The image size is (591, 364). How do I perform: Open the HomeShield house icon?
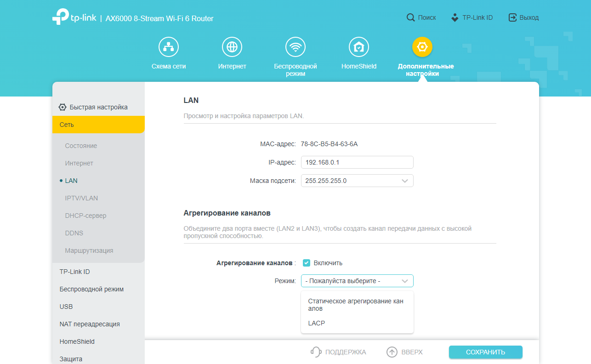coord(359,47)
